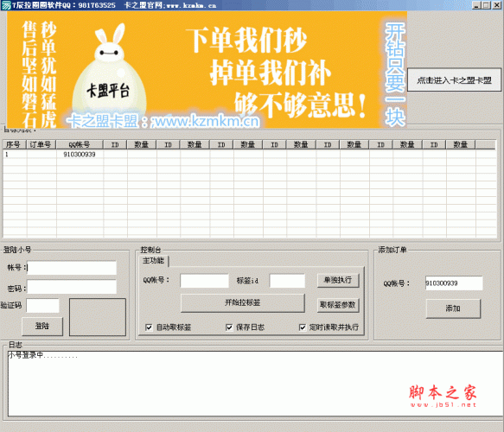Click the row number 1 cell

[x=15, y=154]
